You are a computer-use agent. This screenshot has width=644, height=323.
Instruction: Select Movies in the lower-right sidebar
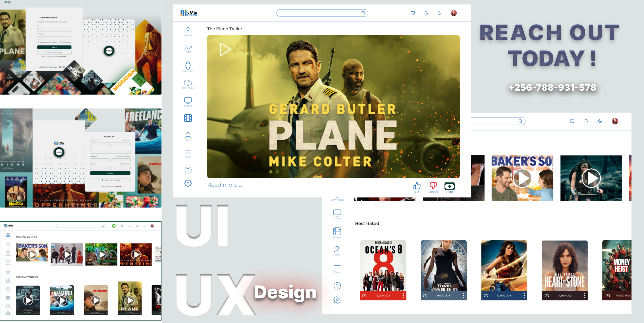[337, 233]
